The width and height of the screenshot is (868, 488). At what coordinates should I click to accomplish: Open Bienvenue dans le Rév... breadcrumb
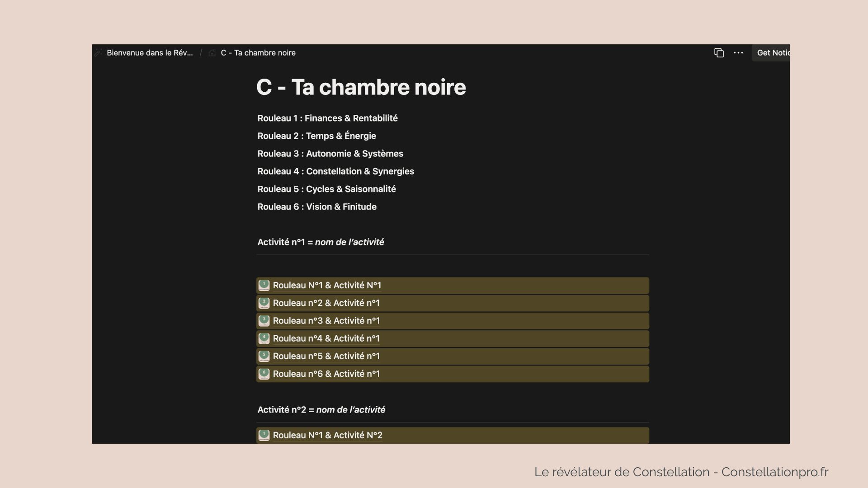(x=150, y=53)
